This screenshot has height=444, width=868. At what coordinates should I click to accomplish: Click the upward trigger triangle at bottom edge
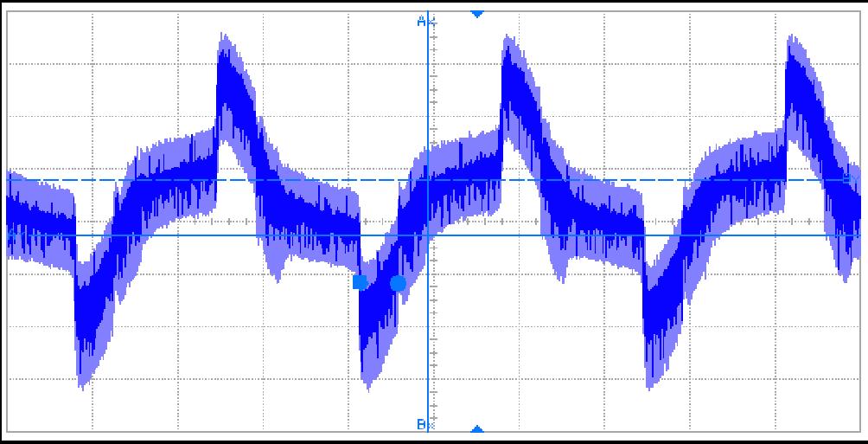click(x=477, y=429)
